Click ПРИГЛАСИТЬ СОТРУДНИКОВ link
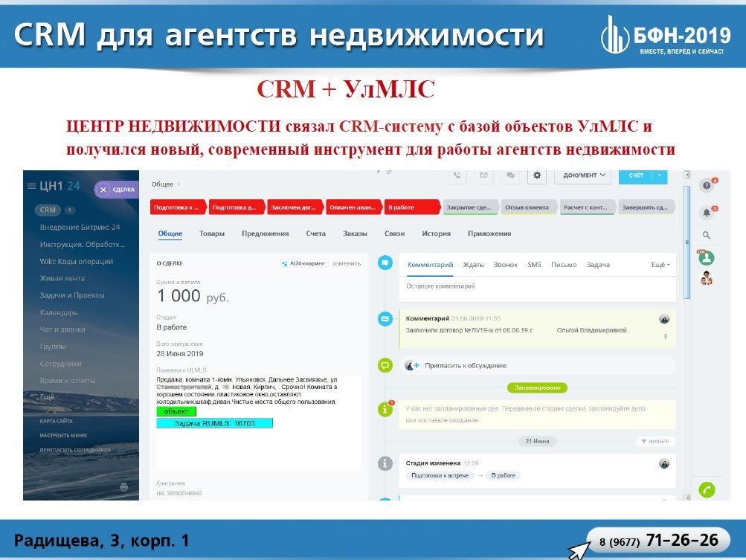The width and height of the screenshot is (746, 560). 75,450
